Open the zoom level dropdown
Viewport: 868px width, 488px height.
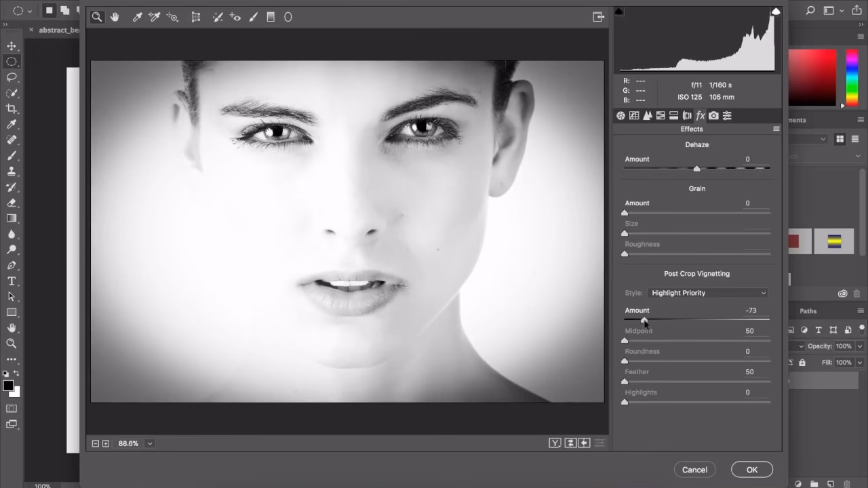pos(150,443)
